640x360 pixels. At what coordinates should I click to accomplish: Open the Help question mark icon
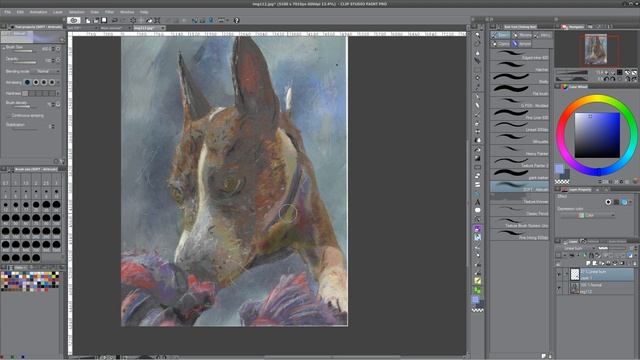(236, 20)
